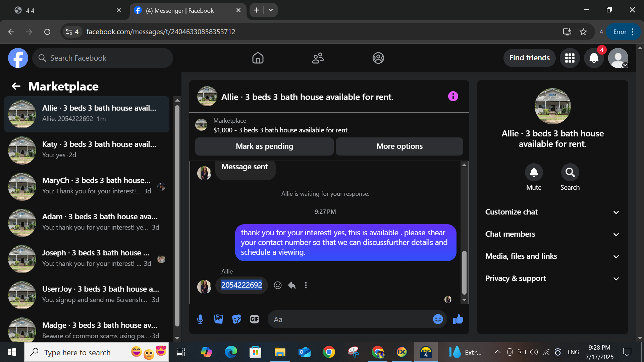This screenshot has height=362, width=644.
Task: Open Outlook from taskbar
Action: [304, 352]
